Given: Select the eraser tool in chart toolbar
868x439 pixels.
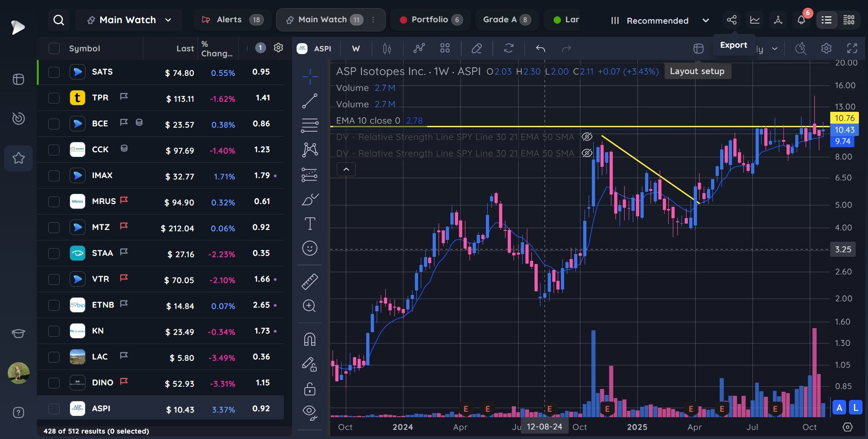Looking at the screenshot, I should tap(476, 49).
